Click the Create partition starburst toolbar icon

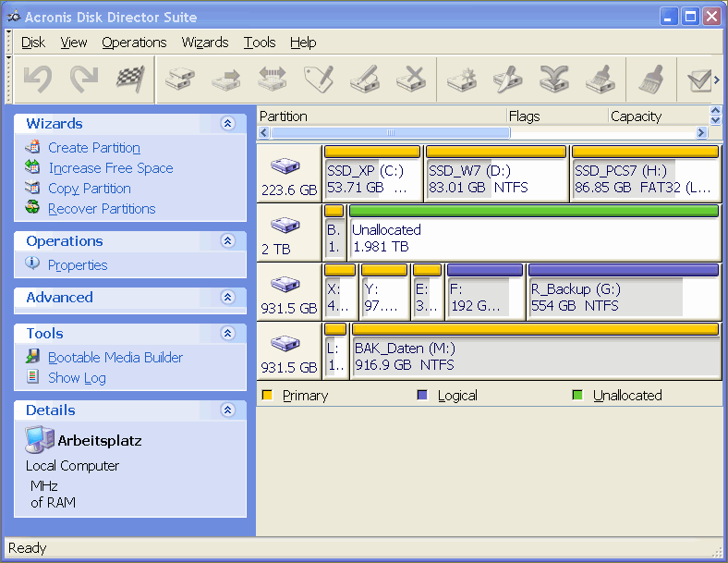tap(462, 79)
